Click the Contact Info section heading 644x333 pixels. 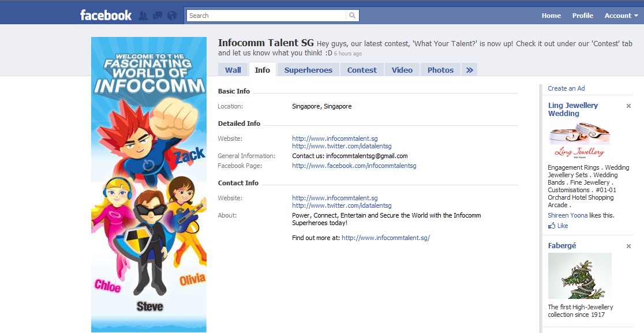(238, 183)
